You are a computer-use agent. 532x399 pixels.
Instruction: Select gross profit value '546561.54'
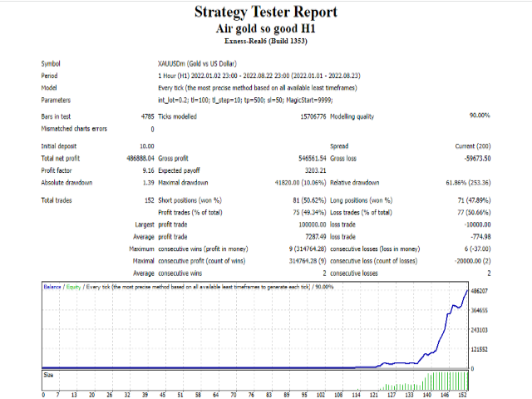(x=313, y=159)
